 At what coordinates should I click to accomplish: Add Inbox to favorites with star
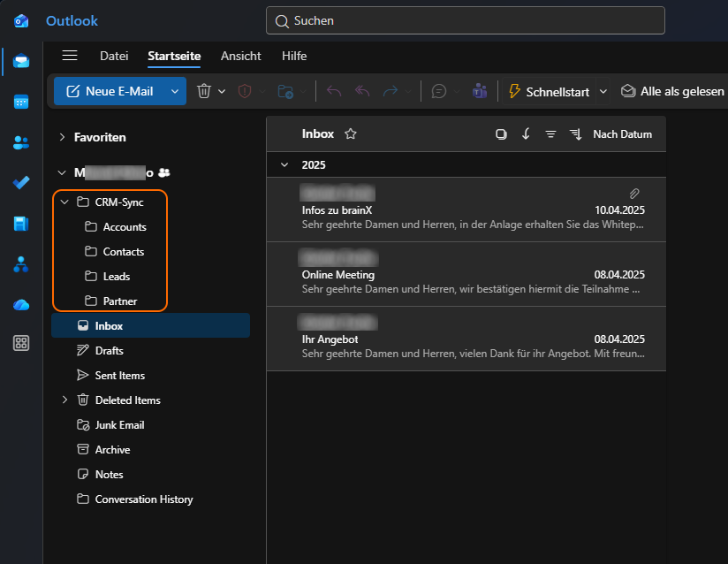[x=351, y=133]
